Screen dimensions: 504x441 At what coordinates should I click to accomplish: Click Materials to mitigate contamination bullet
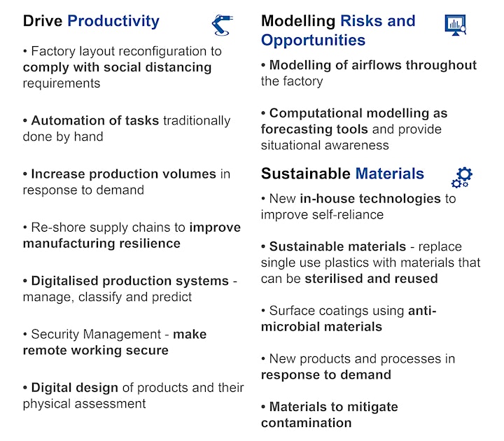point(330,414)
